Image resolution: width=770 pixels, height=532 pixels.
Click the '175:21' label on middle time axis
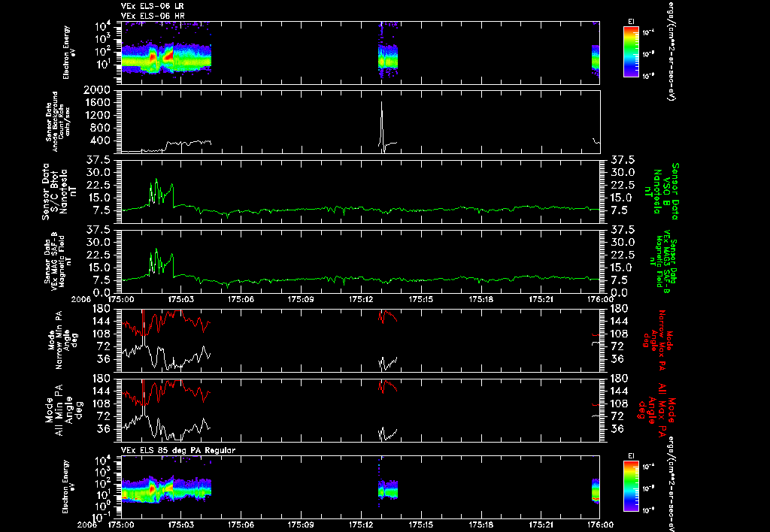(x=541, y=298)
